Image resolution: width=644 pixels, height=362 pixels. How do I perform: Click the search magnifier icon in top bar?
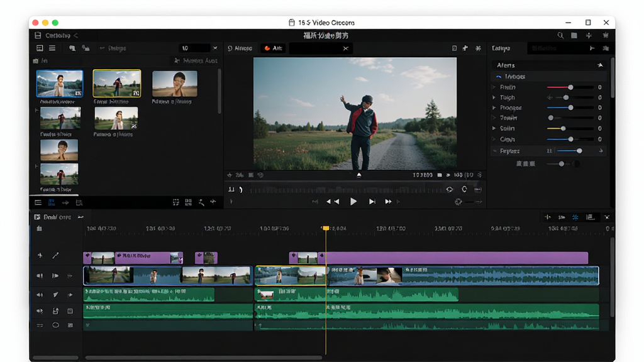click(560, 35)
